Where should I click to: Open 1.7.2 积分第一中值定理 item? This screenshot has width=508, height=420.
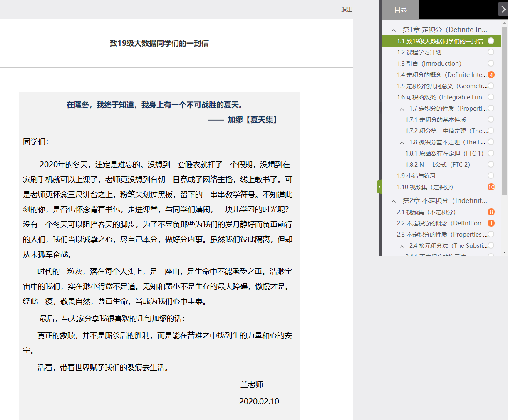(444, 131)
